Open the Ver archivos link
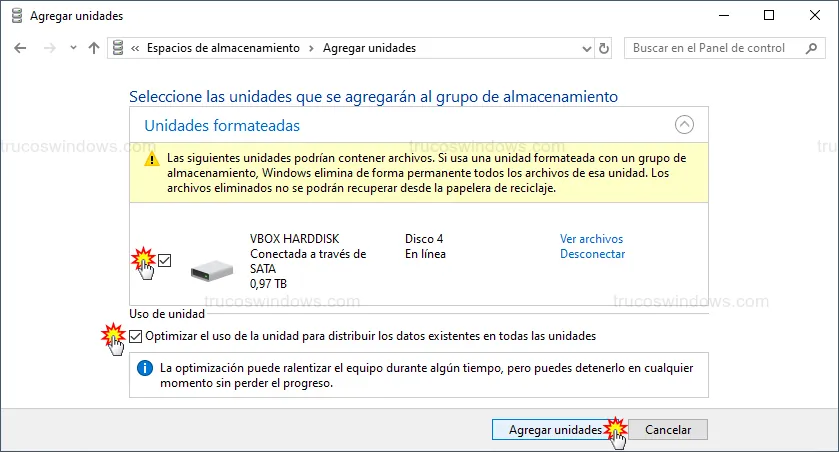839x452 pixels. (591, 239)
